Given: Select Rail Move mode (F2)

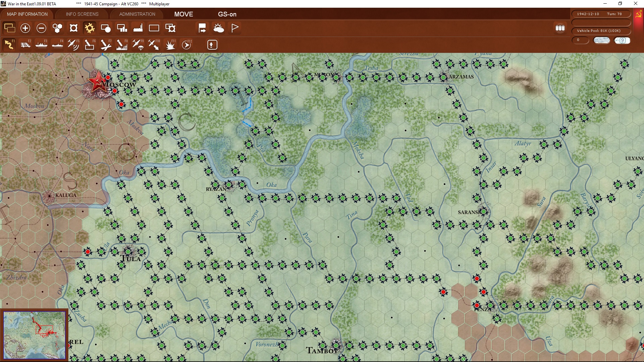Looking at the screenshot, I should pyautogui.click(x=25, y=45).
